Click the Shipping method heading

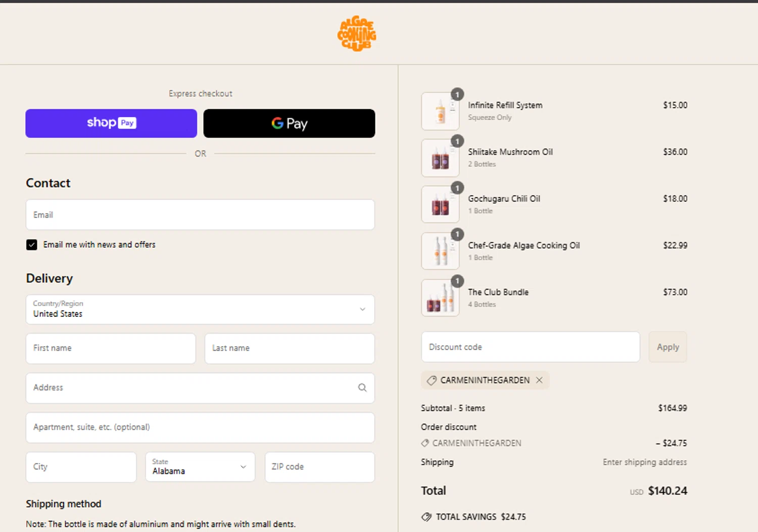pos(64,504)
